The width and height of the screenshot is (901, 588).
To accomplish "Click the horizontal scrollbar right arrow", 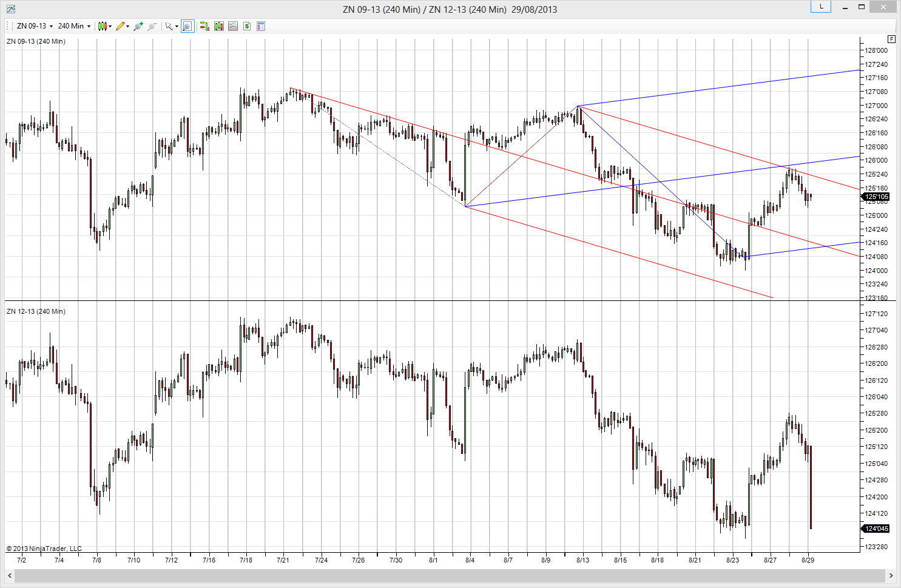I will [891, 575].
